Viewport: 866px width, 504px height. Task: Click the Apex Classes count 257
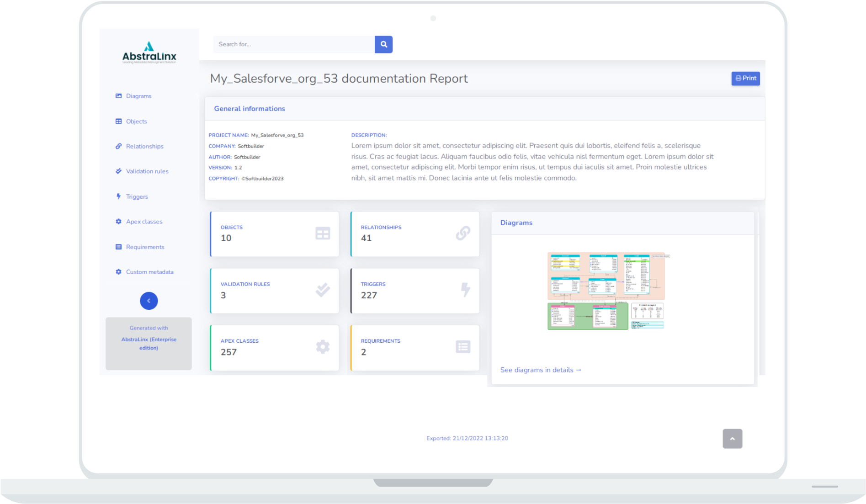[228, 352]
